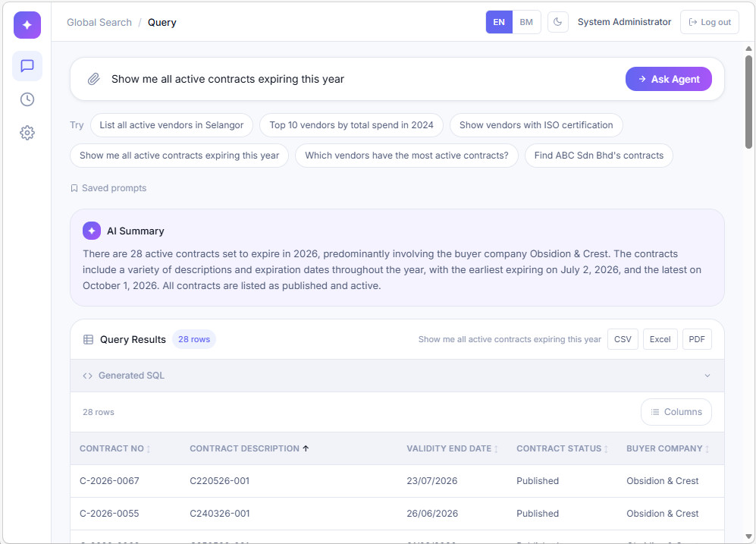Click the purple sparkle app logo
Screen dimensions: 756x544
pyautogui.click(x=27, y=25)
